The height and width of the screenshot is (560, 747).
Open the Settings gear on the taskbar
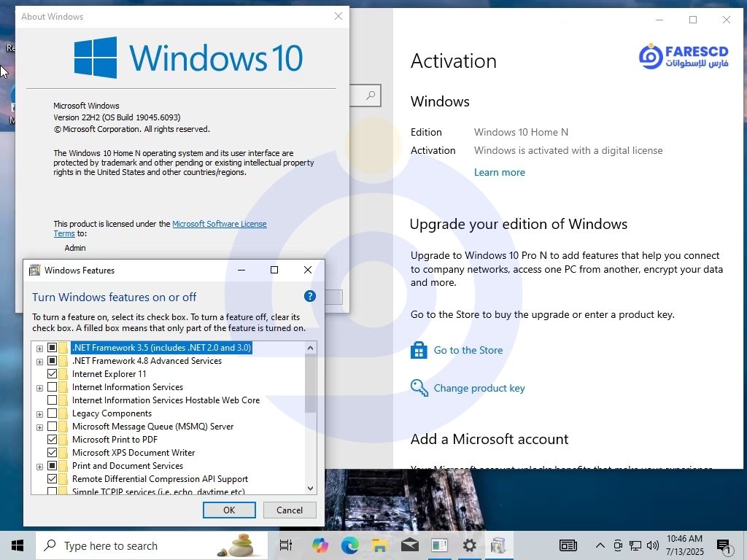[x=469, y=545]
